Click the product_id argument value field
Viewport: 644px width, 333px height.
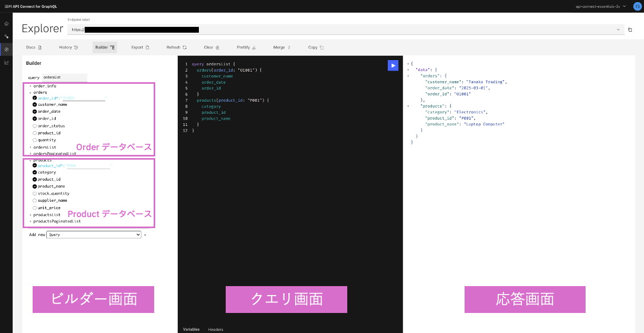pyautogui.click(x=88, y=166)
